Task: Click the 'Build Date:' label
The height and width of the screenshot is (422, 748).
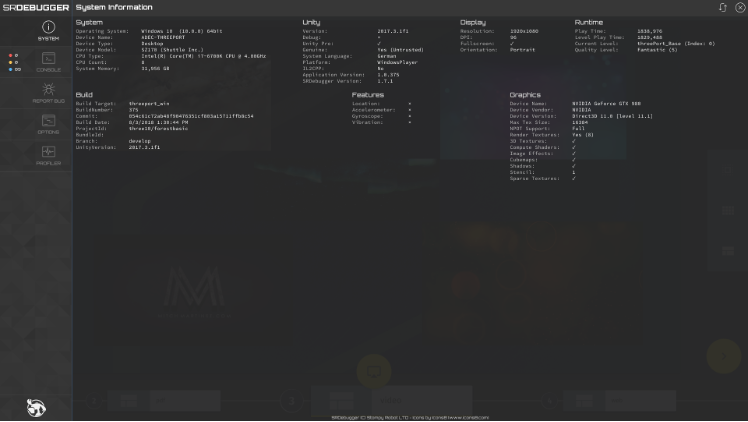Action: coord(93,122)
